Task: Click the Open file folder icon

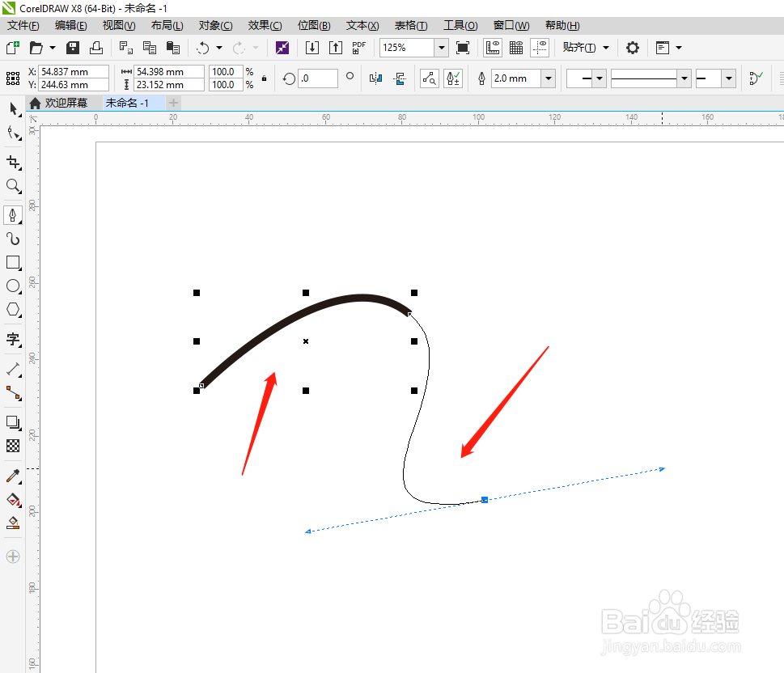Action: 36,48
